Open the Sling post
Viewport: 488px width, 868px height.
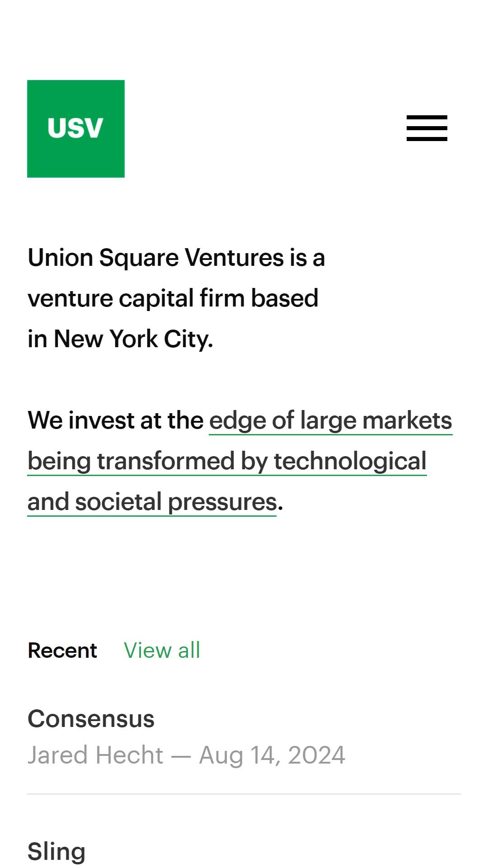(x=56, y=852)
